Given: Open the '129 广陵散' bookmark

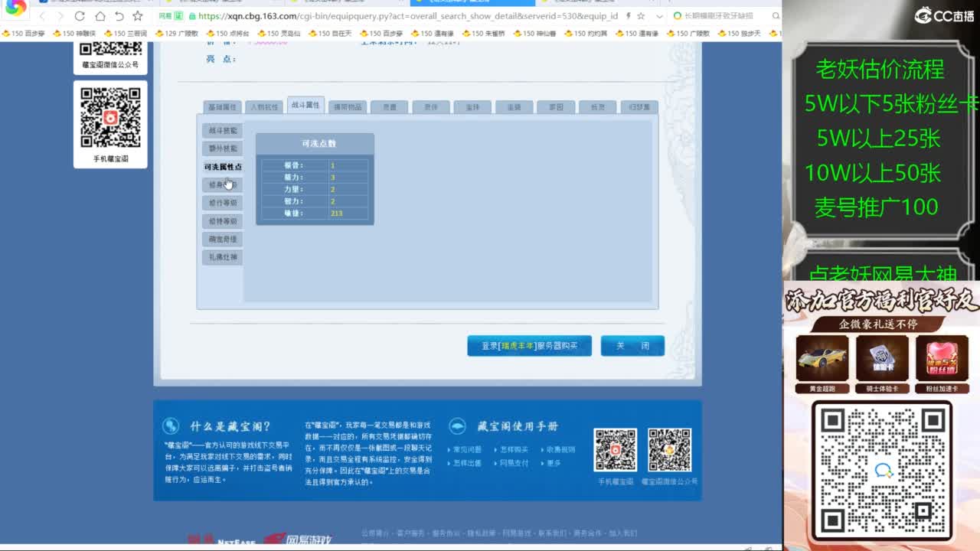Looking at the screenshot, I should (x=177, y=34).
